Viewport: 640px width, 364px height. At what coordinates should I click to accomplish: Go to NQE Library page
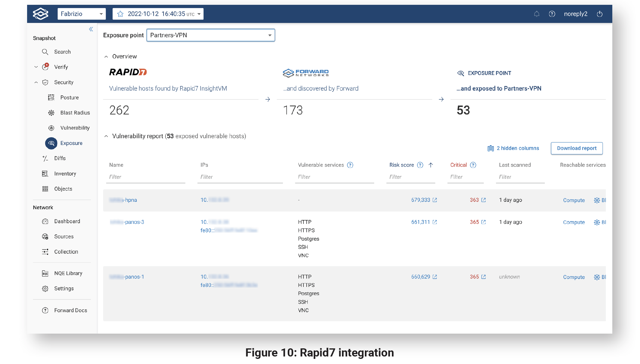point(68,273)
